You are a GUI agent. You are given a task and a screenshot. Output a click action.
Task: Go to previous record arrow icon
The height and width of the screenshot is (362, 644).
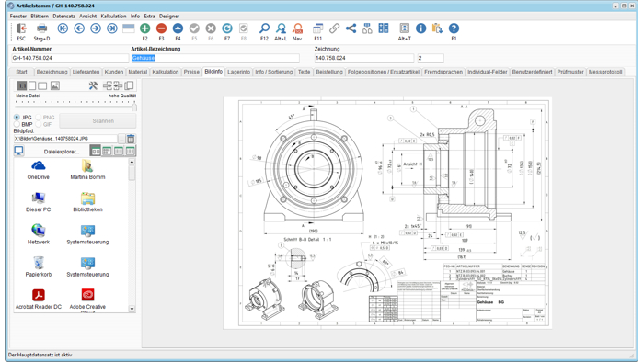pos(79,28)
